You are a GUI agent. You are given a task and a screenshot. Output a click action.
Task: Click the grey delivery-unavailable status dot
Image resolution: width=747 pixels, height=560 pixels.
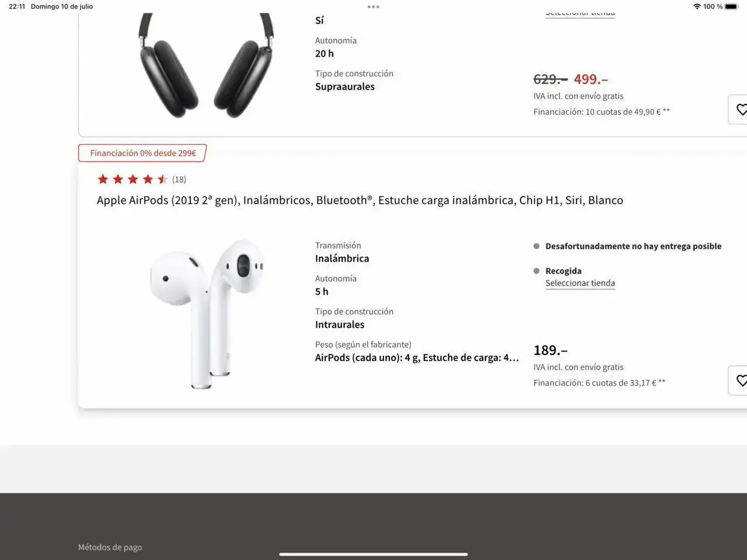(536, 246)
